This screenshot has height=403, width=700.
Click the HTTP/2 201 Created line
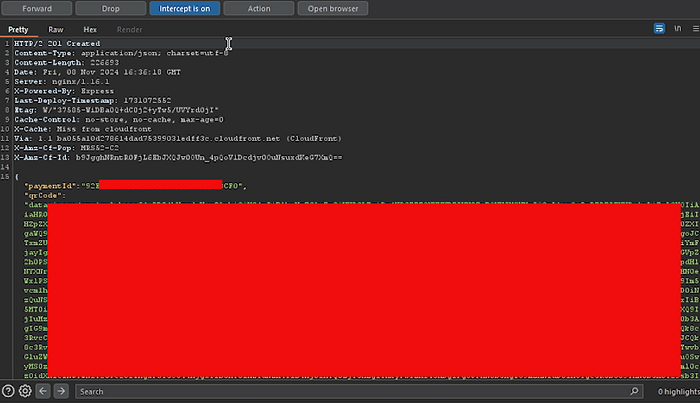(57, 44)
